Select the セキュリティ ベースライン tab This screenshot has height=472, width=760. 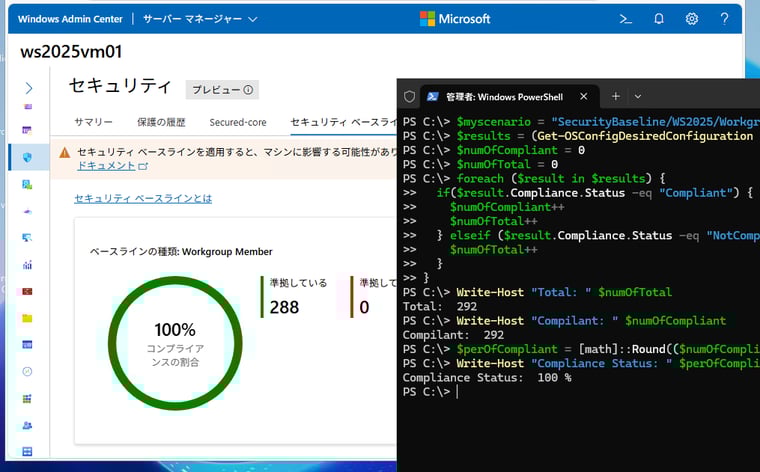coord(343,122)
